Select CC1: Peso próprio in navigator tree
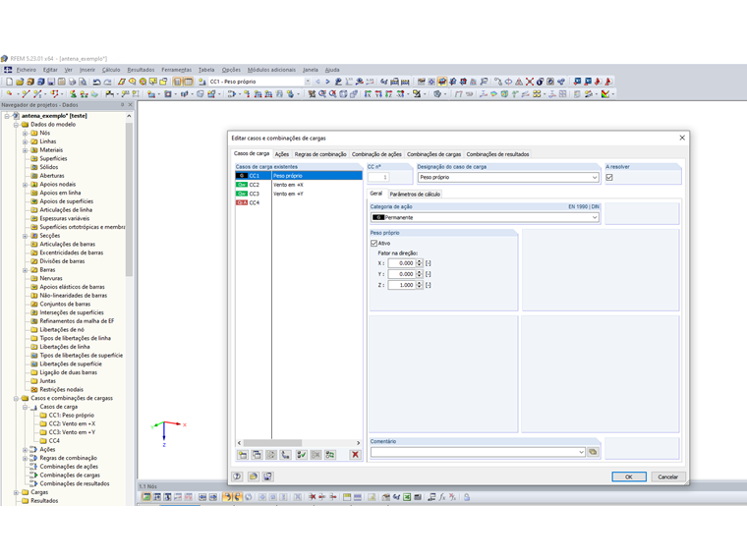The image size is (747, 560). pos(71,416)
